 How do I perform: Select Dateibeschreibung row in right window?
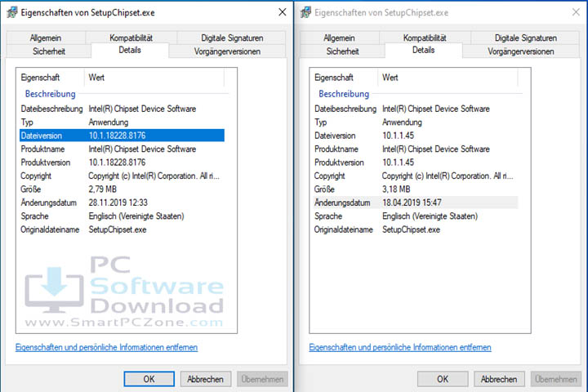(x=416, y=109)
